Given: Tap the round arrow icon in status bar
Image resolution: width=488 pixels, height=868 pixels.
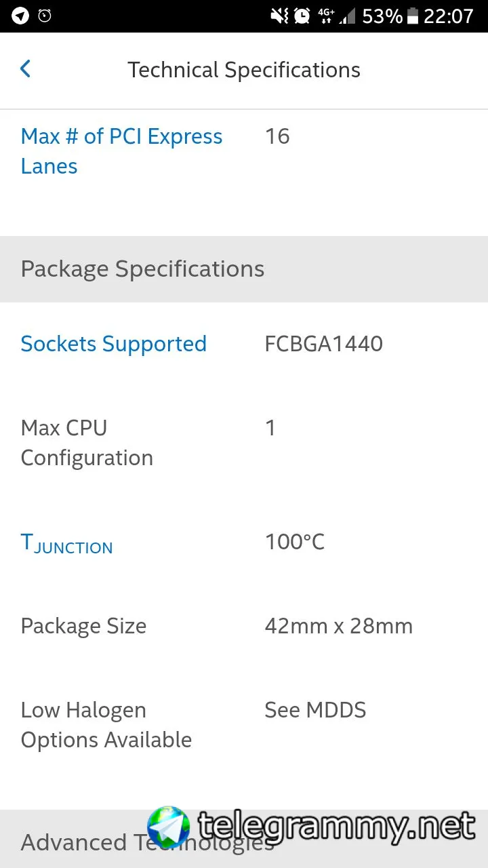Looking at the screenshot, I should 20,16.
